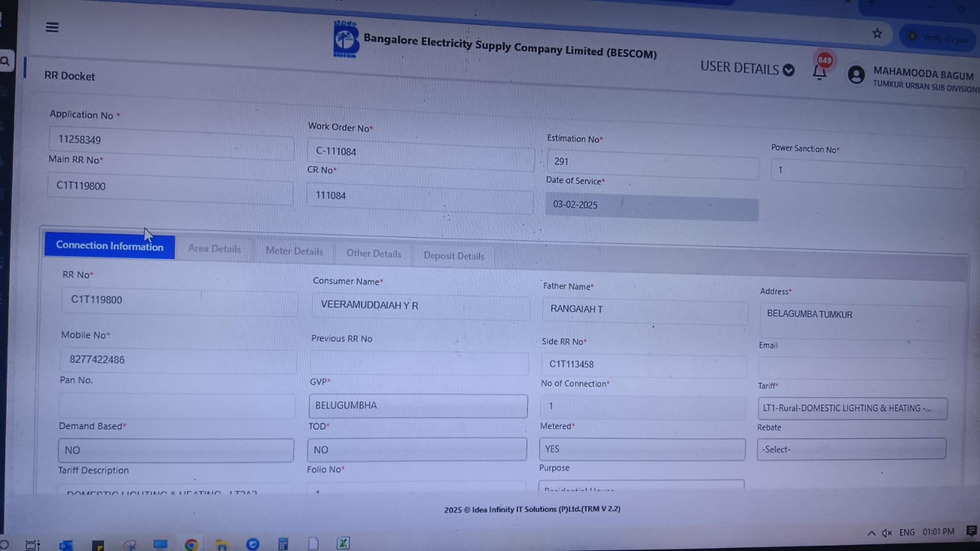Viewport: 980px width, 551px height.
Task: Click the BESCOM logo
Action: 346,39
